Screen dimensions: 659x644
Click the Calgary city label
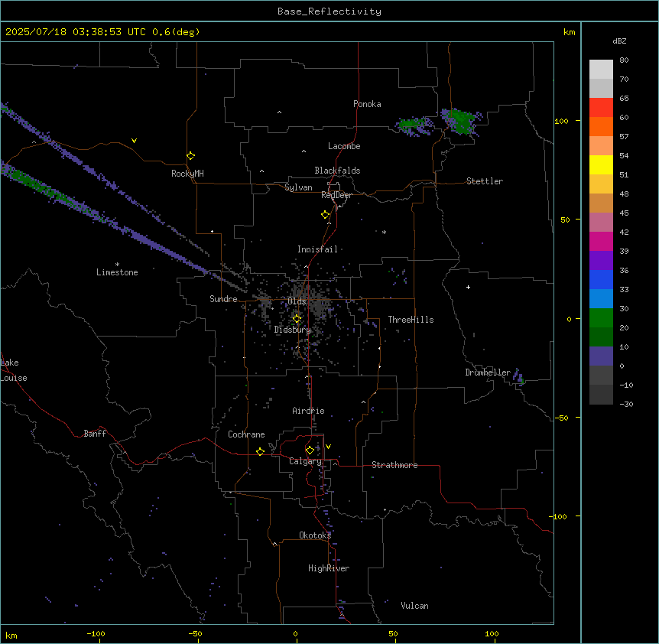tap(305, 461)
